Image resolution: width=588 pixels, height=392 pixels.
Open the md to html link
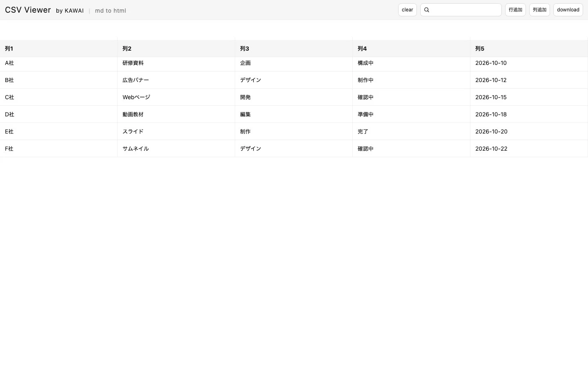click(110, 11)
